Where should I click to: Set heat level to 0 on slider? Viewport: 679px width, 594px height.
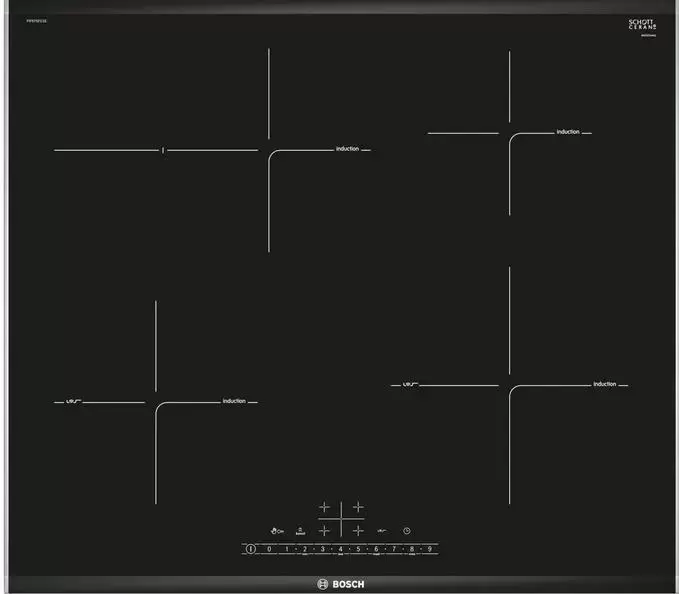pos(269,549)
